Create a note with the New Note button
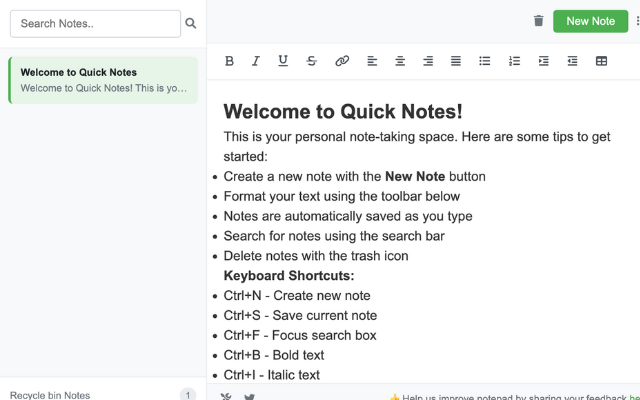This screenshot has width=640, height=400. [591, 21]
